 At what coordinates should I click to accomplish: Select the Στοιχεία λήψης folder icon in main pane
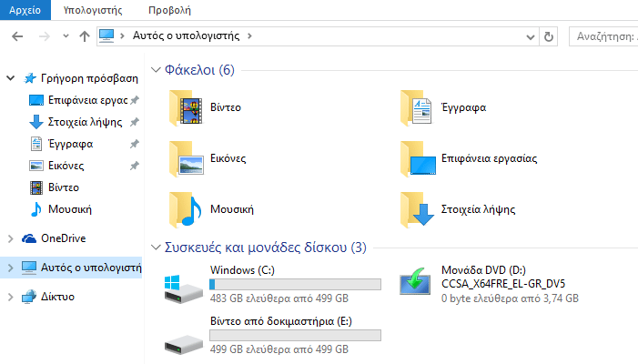click(x=417, y=210)
